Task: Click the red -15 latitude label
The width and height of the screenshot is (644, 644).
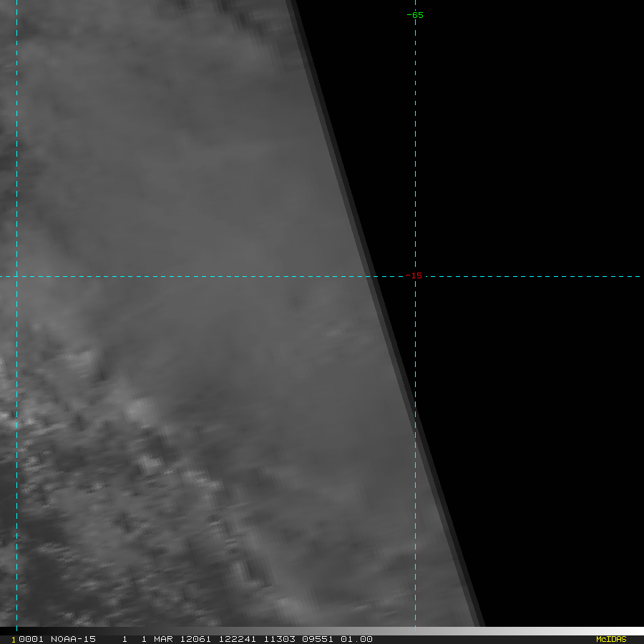Action: 414,276
